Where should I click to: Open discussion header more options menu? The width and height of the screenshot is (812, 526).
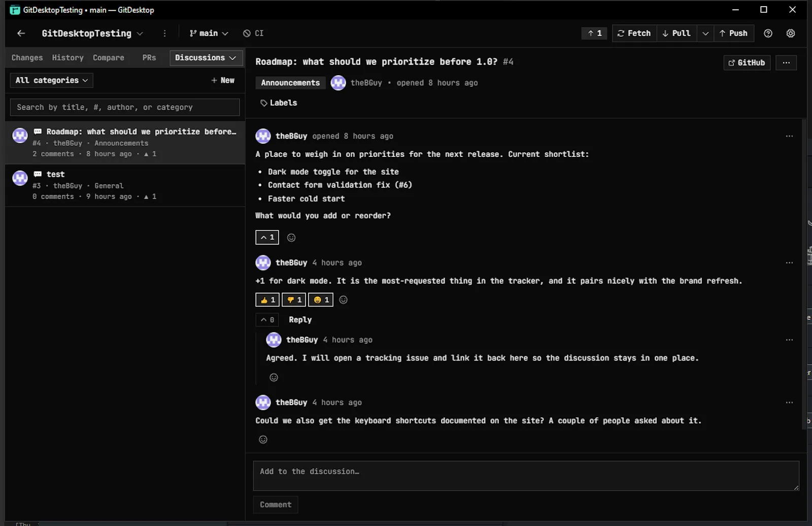click(786, 63)
